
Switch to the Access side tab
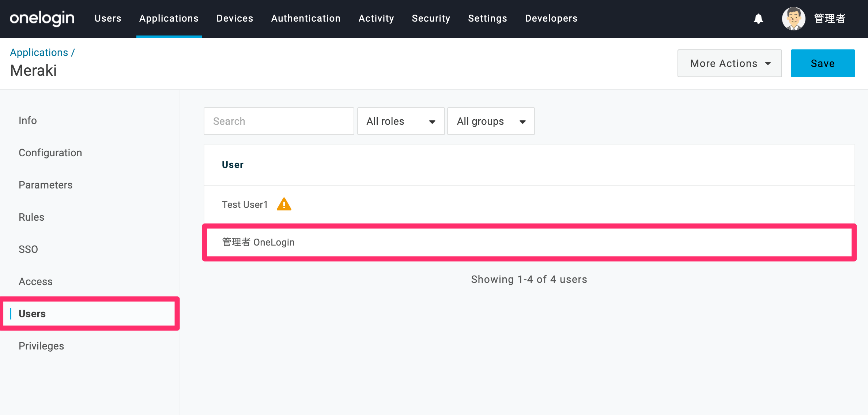[x=36, y=281]
